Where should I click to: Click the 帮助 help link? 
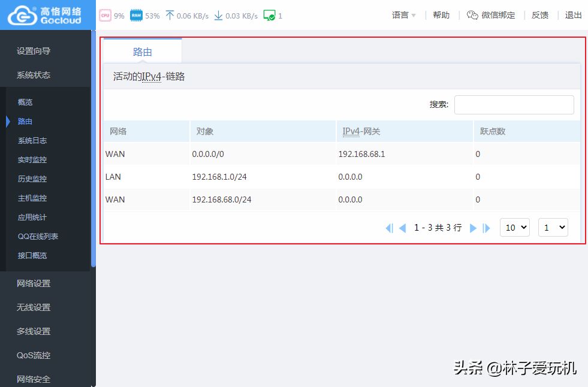(441, 15)
